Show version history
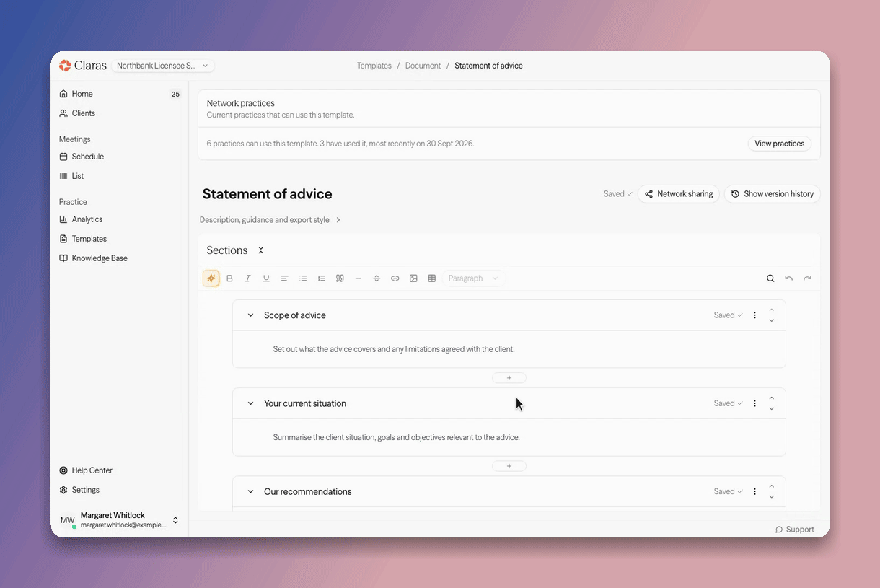 [x=772, y=194]
